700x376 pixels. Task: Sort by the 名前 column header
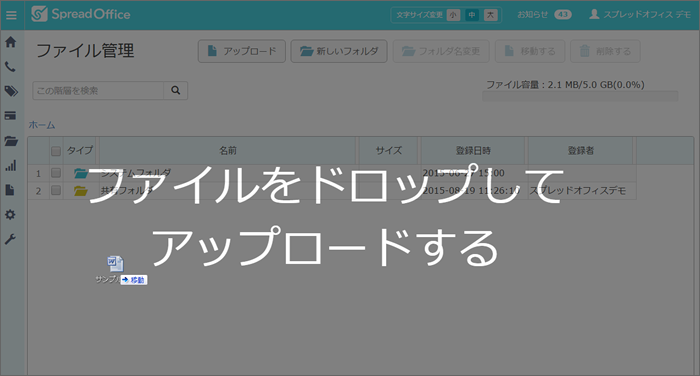click(228, 151)
